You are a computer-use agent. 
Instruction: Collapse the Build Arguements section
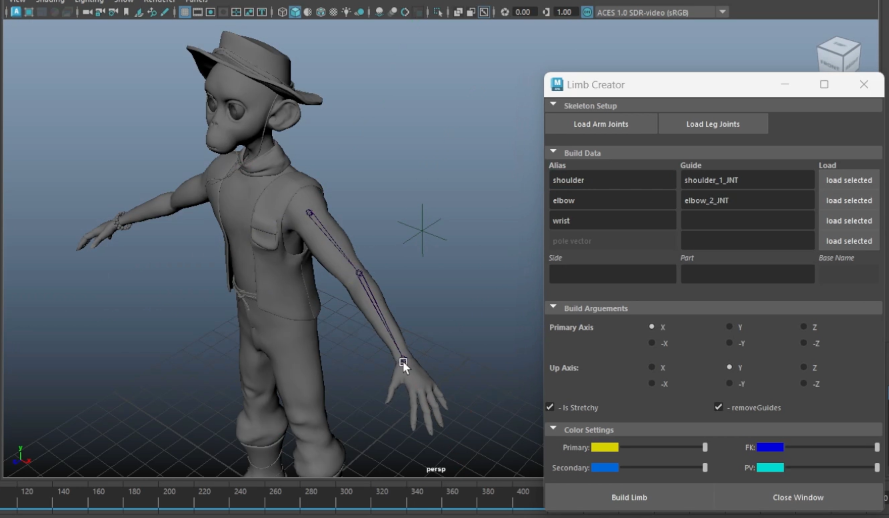pyautogui.click(x=553, y=307)
